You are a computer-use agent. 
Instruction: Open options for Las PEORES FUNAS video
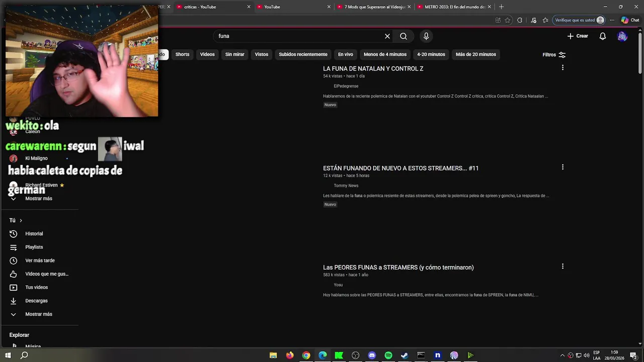(x=562, y=266)
